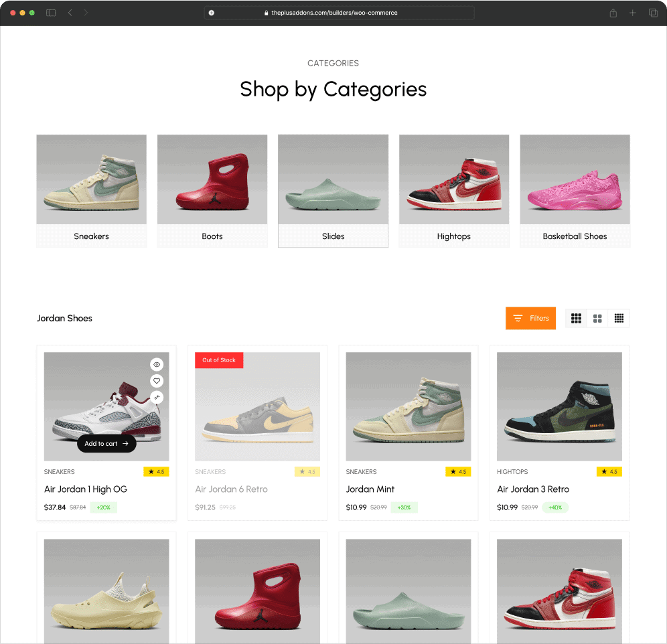Open the Filters panel
This screenshot has height=644, width=667.
530,318
